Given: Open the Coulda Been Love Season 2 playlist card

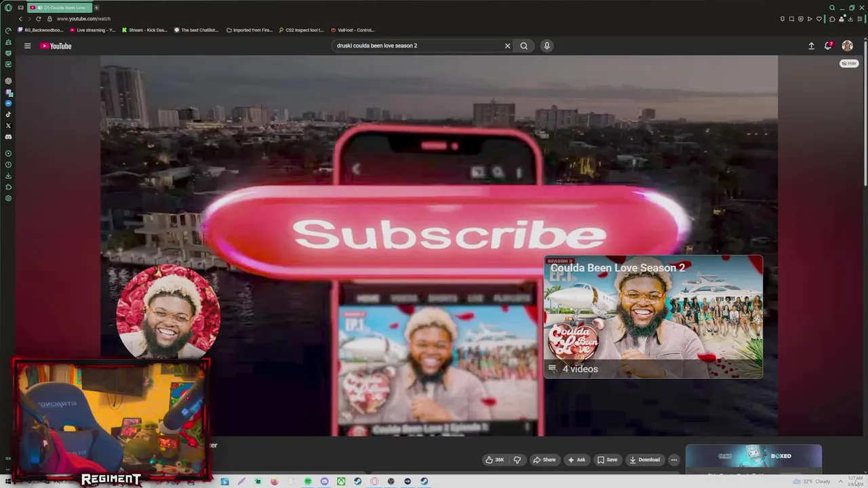Looking at the screenshot, I should (653, 317).
